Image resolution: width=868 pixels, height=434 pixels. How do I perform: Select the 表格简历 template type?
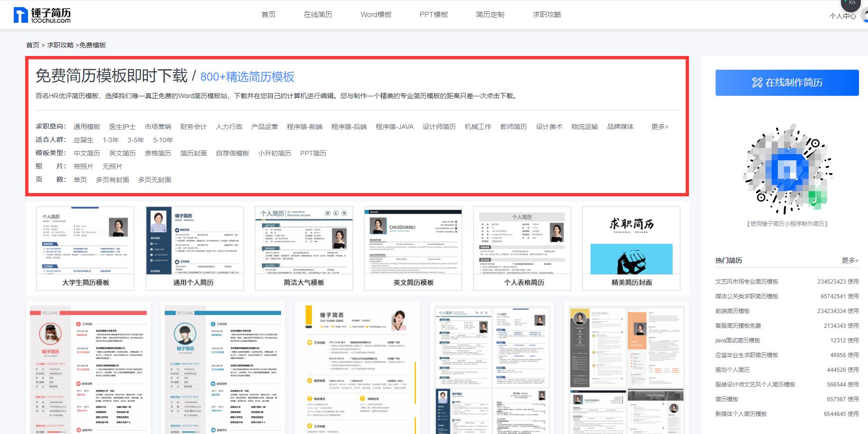[158, 153]
